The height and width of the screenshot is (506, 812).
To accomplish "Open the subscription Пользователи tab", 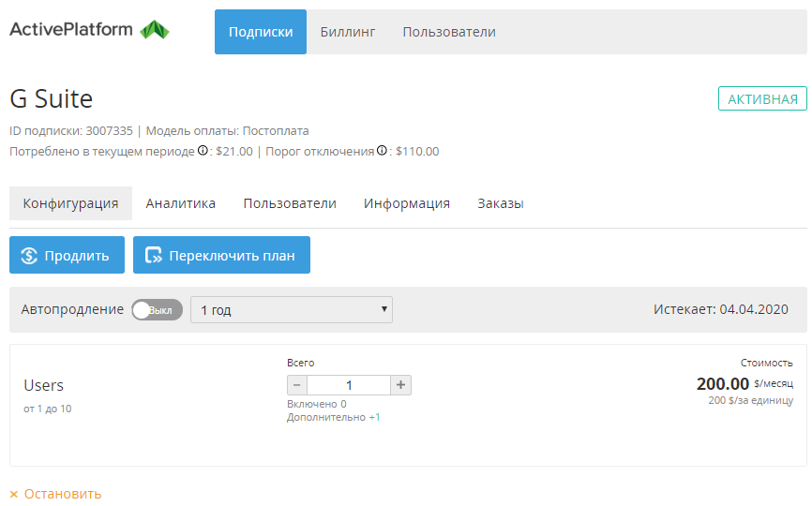I will click(290, 203).
